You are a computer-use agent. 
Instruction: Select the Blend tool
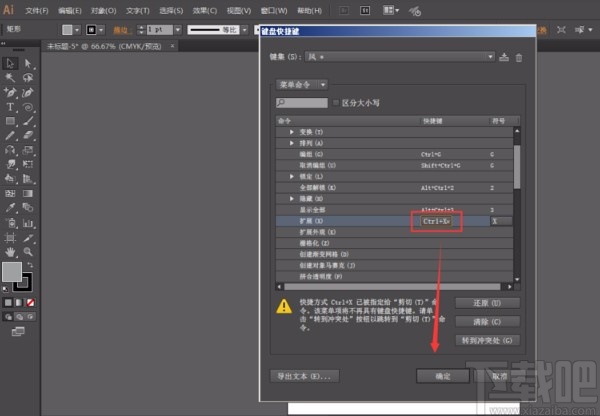tap(28, 208)
